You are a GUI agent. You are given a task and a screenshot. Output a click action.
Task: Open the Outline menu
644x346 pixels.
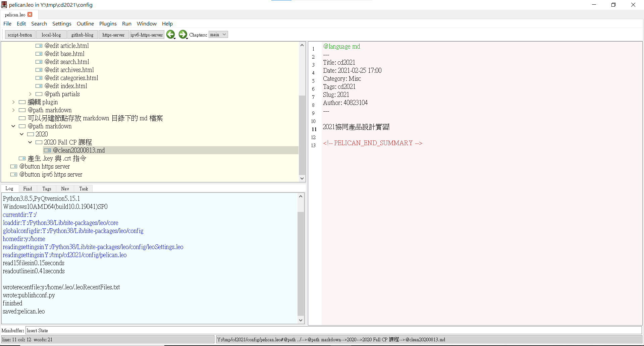point(85,23)
